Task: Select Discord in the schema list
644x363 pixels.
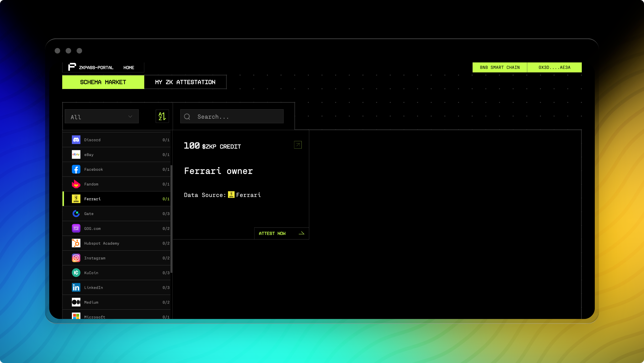Action: coord(117,140)
